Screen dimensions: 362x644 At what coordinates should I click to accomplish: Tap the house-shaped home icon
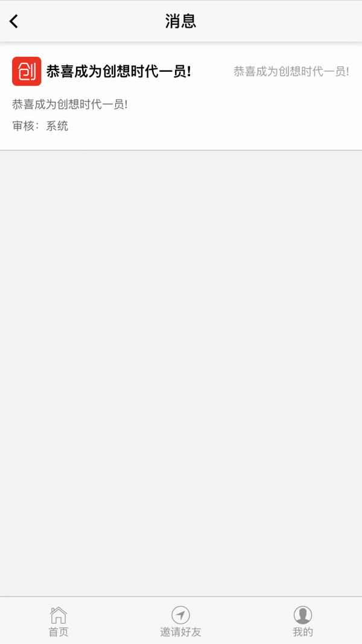pos(59,615)
